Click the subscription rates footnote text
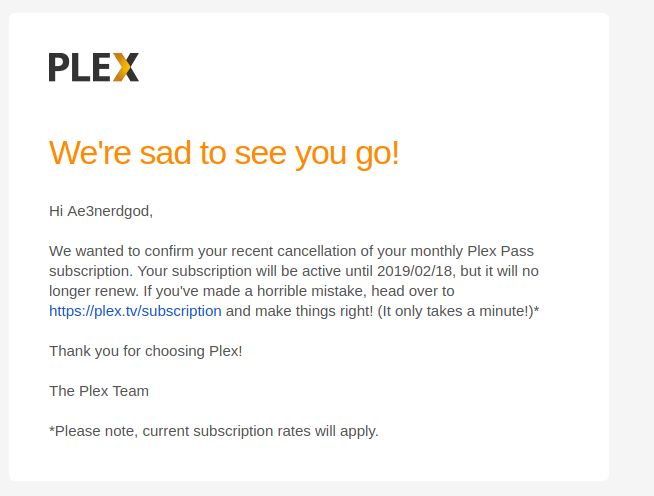 click(214, 431)
